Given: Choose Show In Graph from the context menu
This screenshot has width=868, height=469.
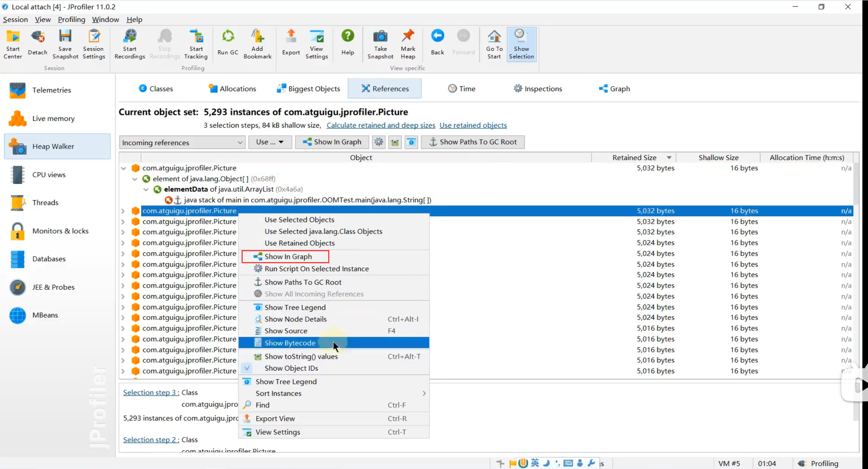Looking at the screenshot, I should coord(334,256).
